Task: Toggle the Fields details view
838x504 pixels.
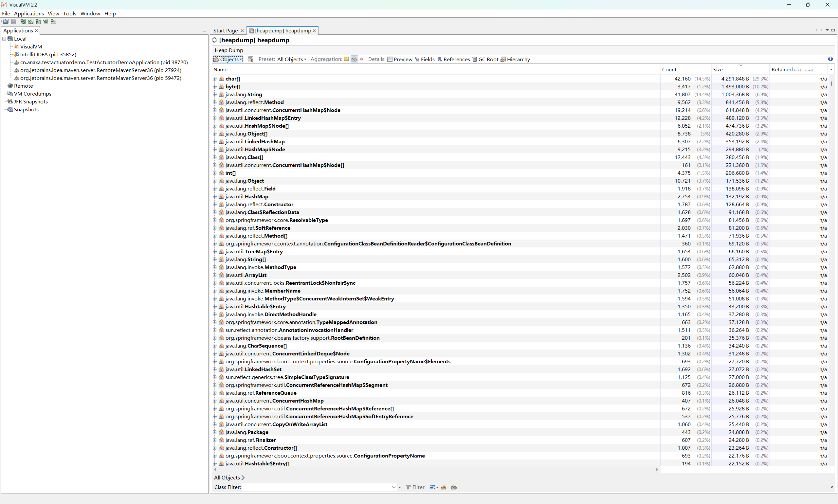Action: 425,60
